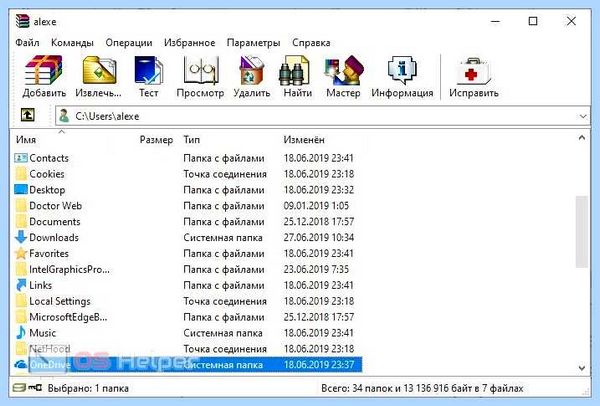This screenshot has width=600, height=406.
Task: Close the alexe WinRAR window
Action: pyautogui.click(x=571, y=21)
